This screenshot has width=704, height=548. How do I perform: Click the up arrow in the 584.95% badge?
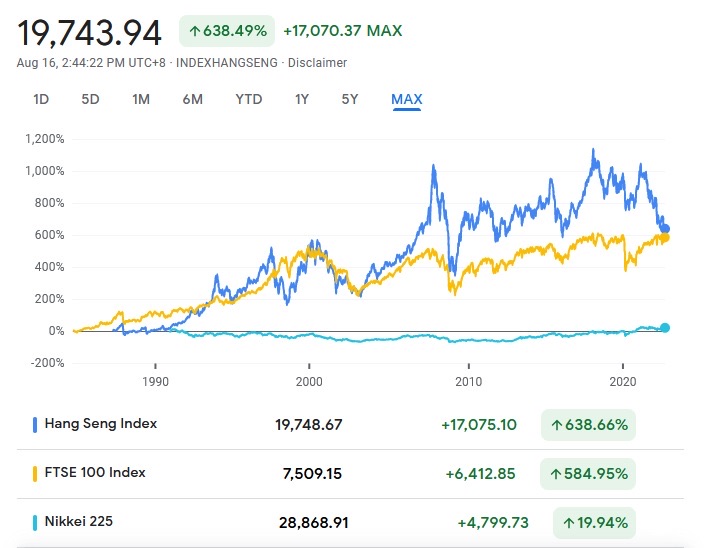[x=556, y=474]
